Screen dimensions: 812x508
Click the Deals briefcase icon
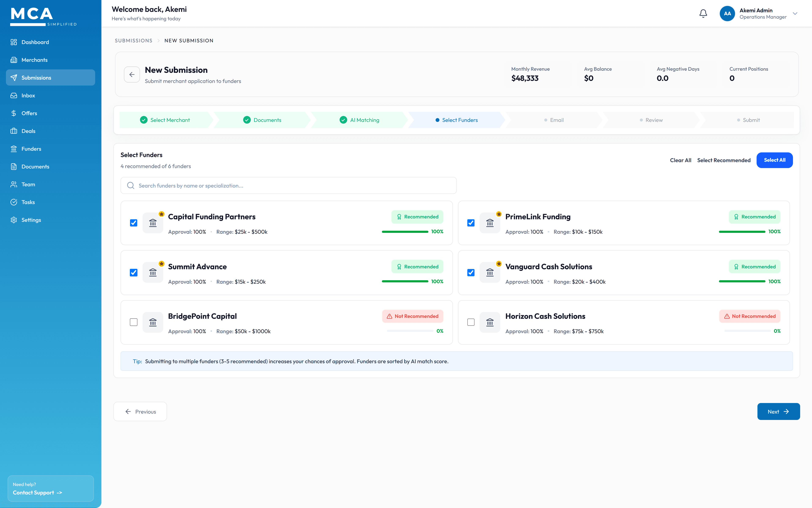(14, 131)
